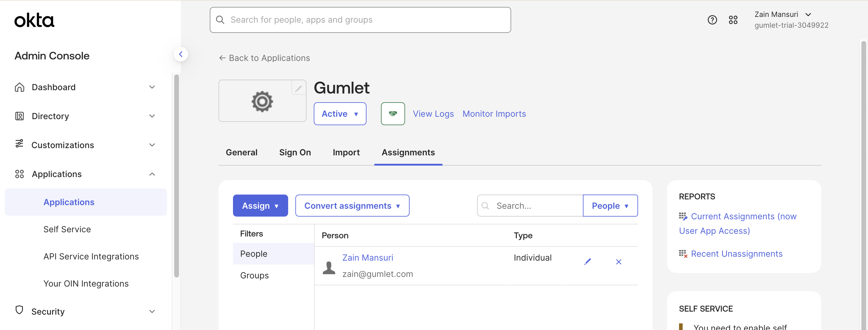The image size is (868, 330).
Task: Click the Recent Unassignments report icon
Action: coord(683,253)
